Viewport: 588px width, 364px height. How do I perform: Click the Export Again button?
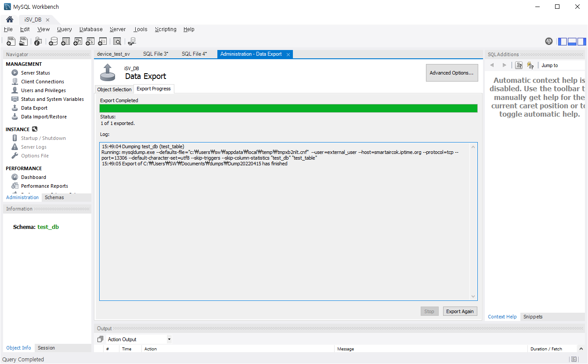click(x=460, y=311)
